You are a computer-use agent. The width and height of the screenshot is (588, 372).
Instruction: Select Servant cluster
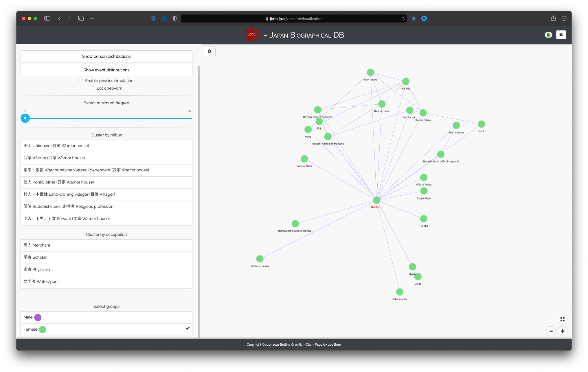[106, 219]
